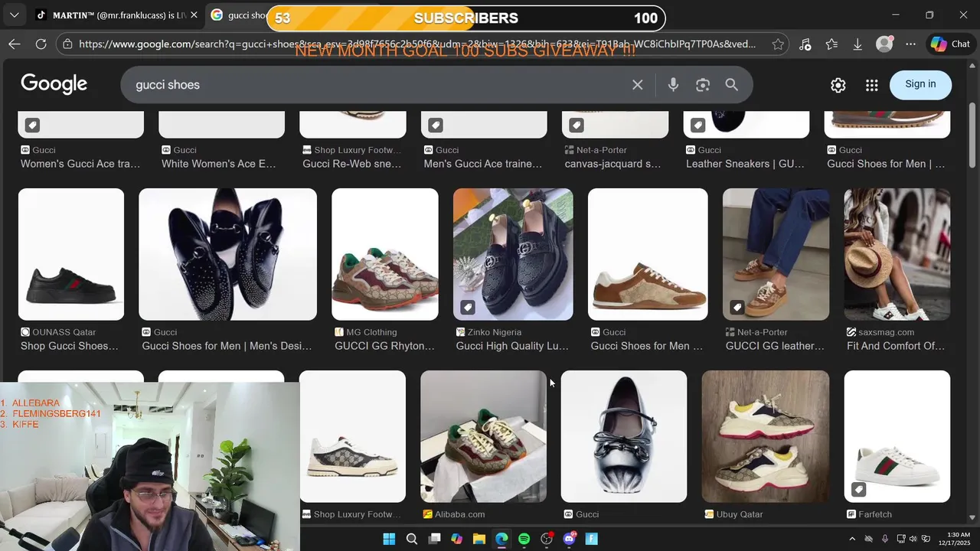Open the black OUNASS Qatar sneaker image
This screenshot has width=980, height=551.
71,254
